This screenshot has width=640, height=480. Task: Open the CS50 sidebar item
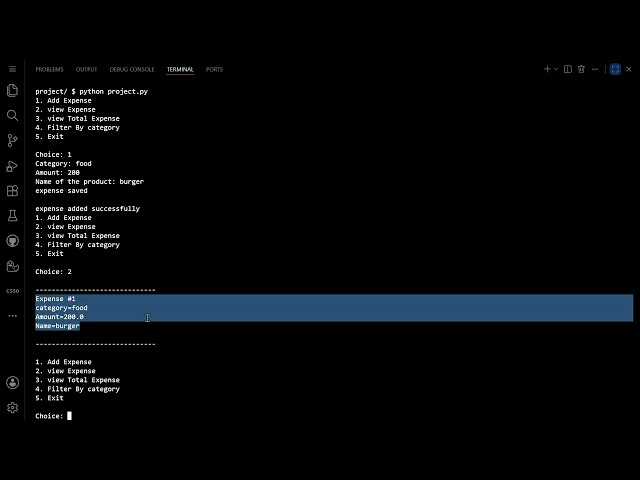pos(12,291)
